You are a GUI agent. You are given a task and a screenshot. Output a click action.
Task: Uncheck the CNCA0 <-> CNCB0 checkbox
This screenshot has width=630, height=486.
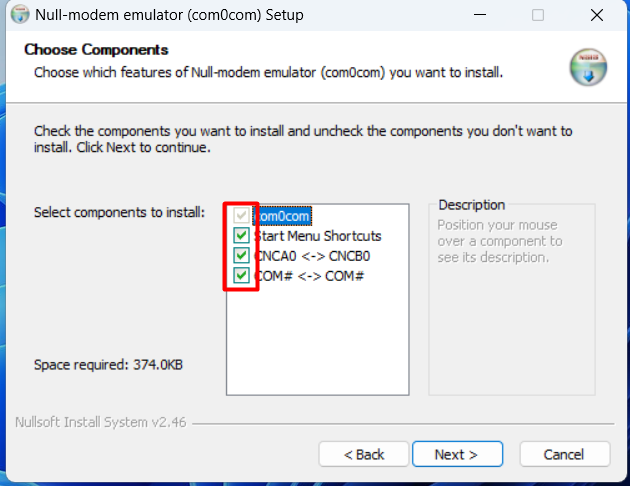click(240, 255)
